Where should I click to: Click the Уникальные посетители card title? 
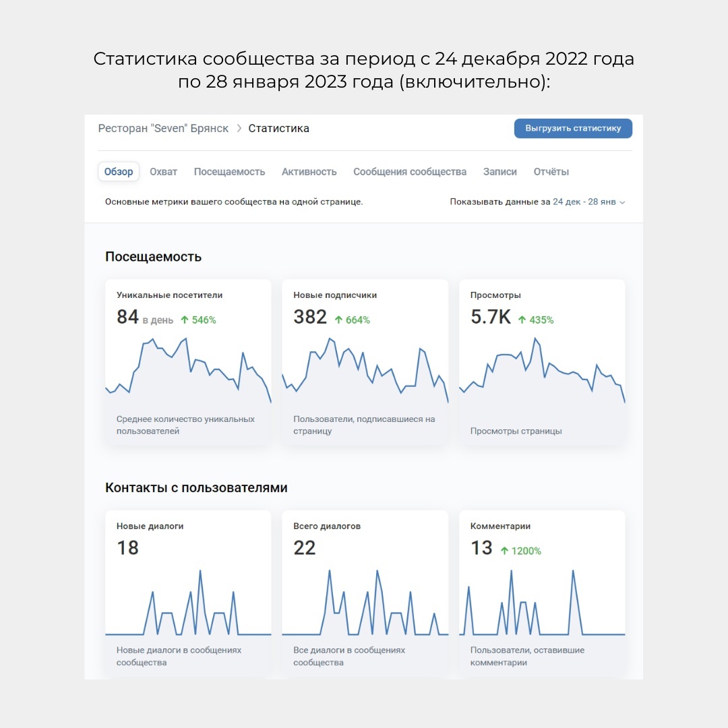point(169,295)
